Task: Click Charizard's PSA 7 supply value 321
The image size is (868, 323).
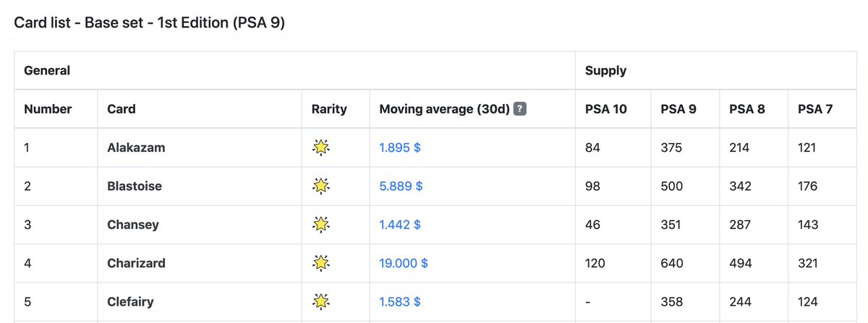Action: pyautogui.click(x=808, y=263)
